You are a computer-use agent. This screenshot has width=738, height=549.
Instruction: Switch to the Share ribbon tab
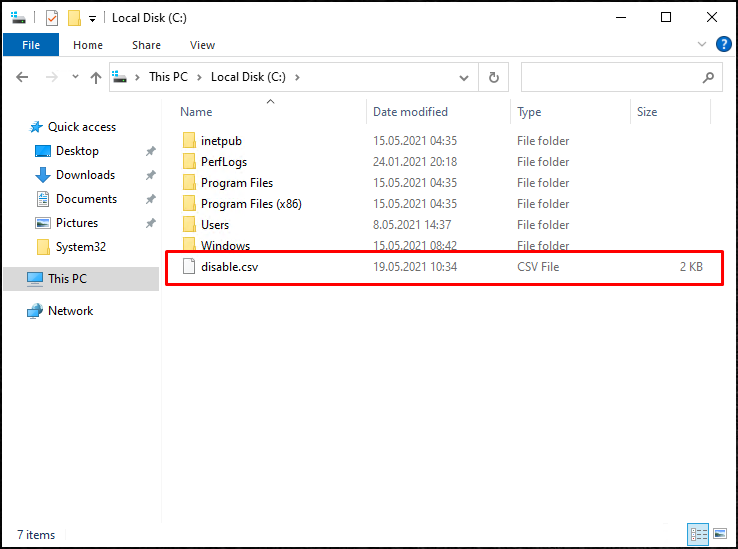coord(146,45)
